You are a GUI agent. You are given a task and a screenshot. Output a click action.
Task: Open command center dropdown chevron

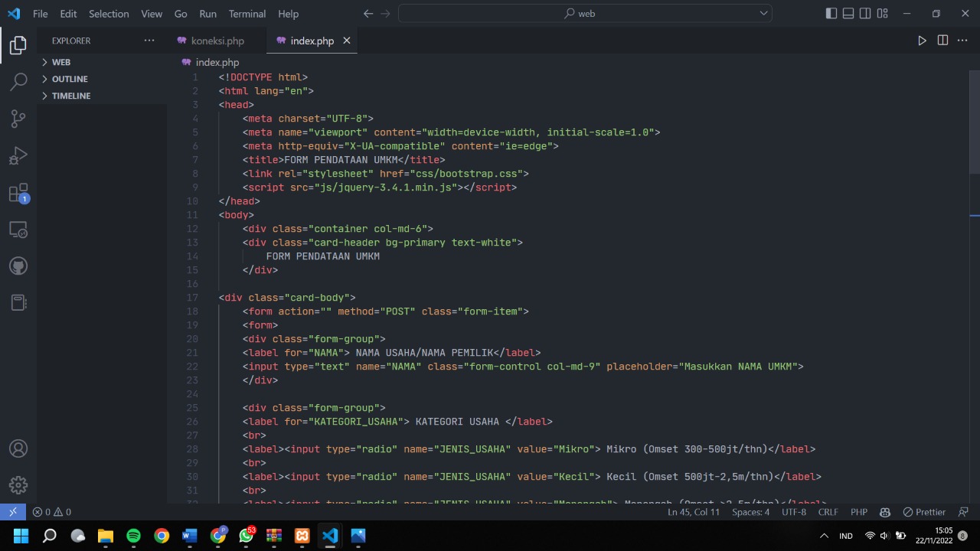(x=763, y=14)
